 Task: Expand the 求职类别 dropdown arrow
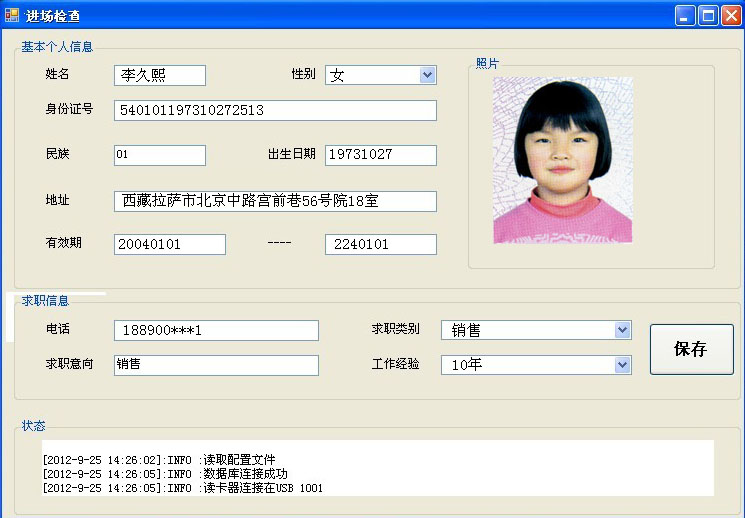tap(622, 330)
